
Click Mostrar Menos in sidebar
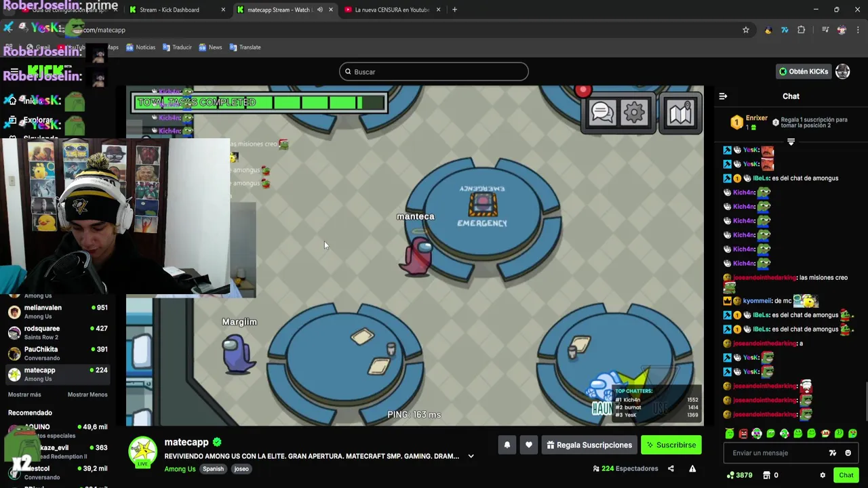87,394
